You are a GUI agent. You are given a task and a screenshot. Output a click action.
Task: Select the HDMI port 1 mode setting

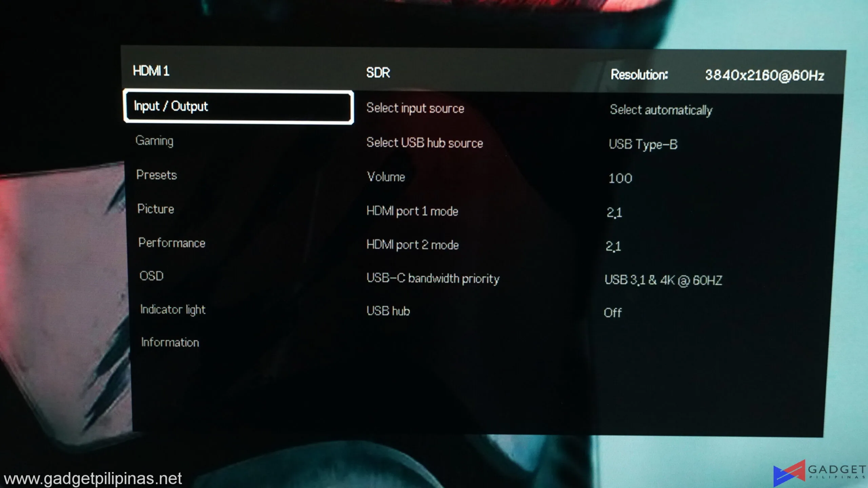tap(412, 211)
